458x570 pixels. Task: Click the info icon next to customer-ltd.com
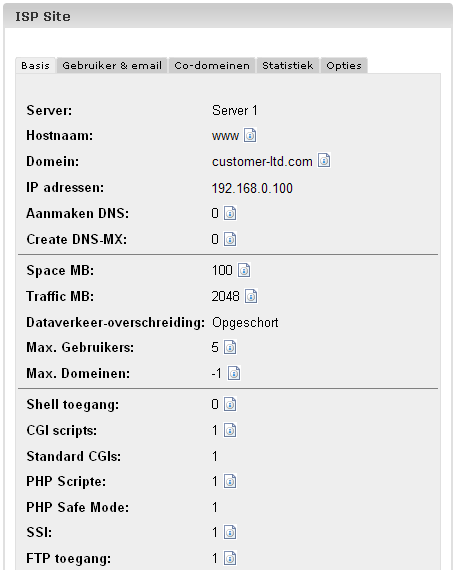tap(324, 160)
